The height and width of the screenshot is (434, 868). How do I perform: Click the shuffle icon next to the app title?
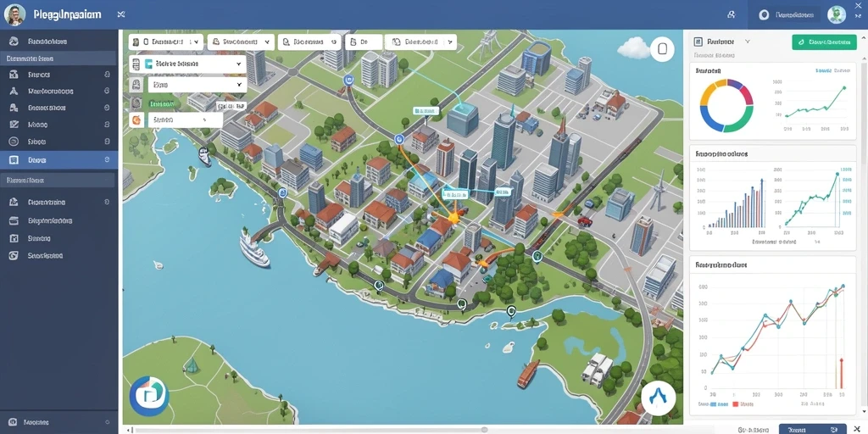click(121, 14)
